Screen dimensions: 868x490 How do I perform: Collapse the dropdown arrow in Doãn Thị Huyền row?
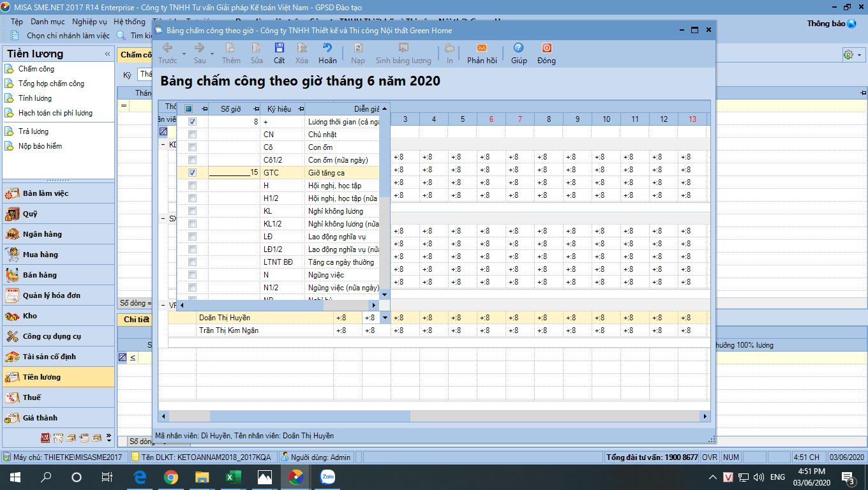click(x=384, y=318)
